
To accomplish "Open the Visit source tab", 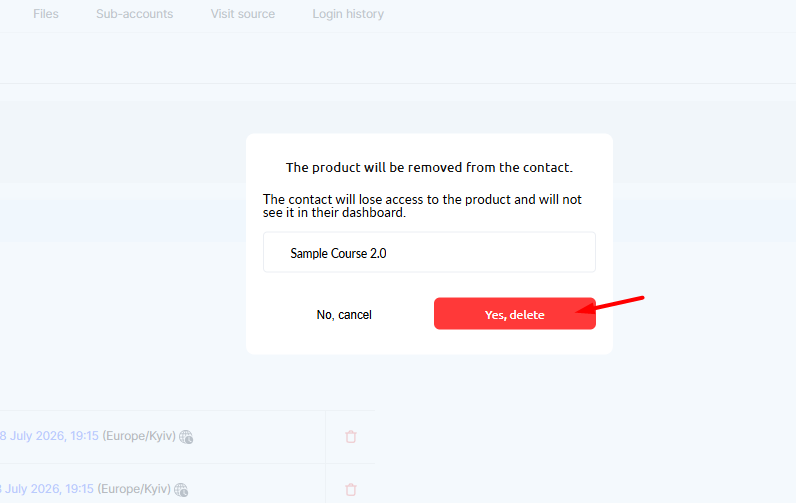I will click(x=243, y=14).
